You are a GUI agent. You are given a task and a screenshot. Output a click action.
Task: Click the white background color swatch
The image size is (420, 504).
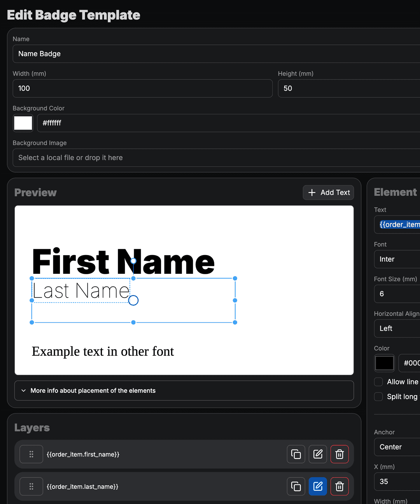coord(23,123)
